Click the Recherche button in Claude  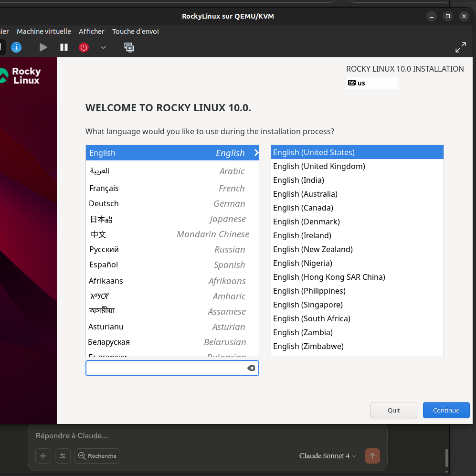[x=97, y=456]
